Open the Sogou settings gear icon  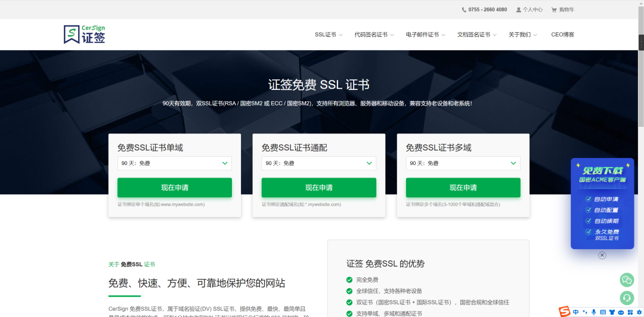point(639,312)
